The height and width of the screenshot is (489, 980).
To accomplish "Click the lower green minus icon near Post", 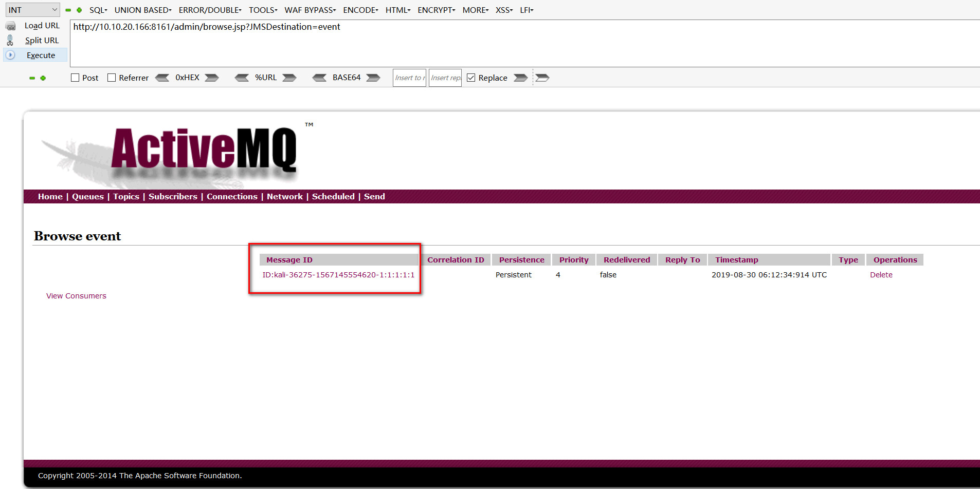I will point(32,78).
